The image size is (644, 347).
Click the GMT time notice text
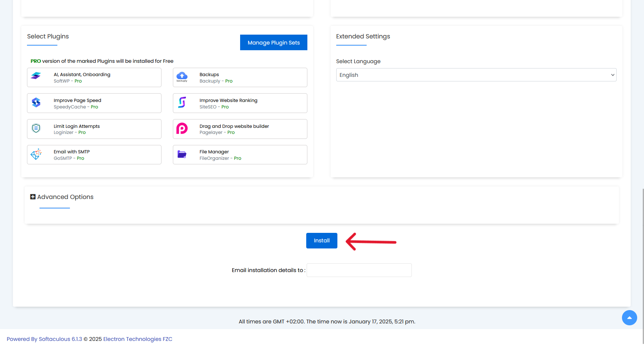point(327,322)
